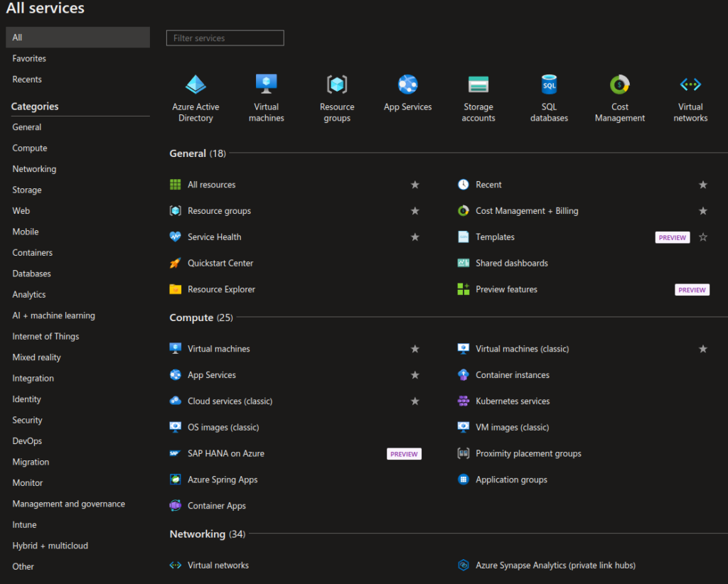The width and height of the screenshot is (728, 584).
Task: Open Cost Management shortcut icon
Action: coord(620,85)
